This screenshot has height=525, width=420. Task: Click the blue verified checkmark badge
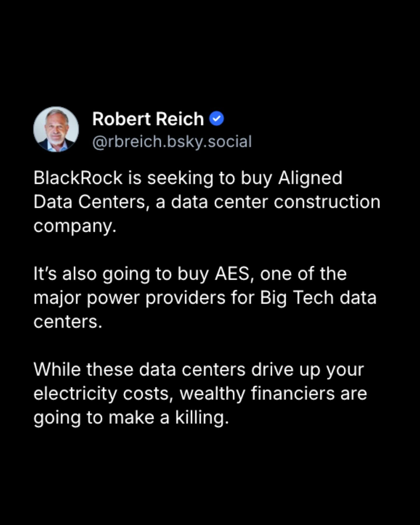click(x=216, y=119)
